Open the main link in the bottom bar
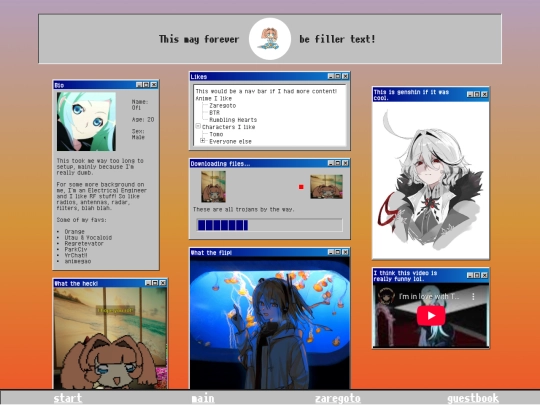Viewport: 540px width, 405px height. (203, 398)
